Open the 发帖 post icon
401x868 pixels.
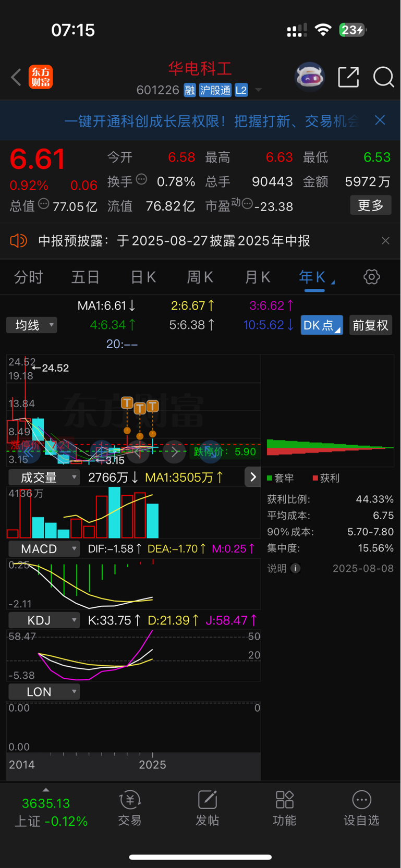click(207, 808)
